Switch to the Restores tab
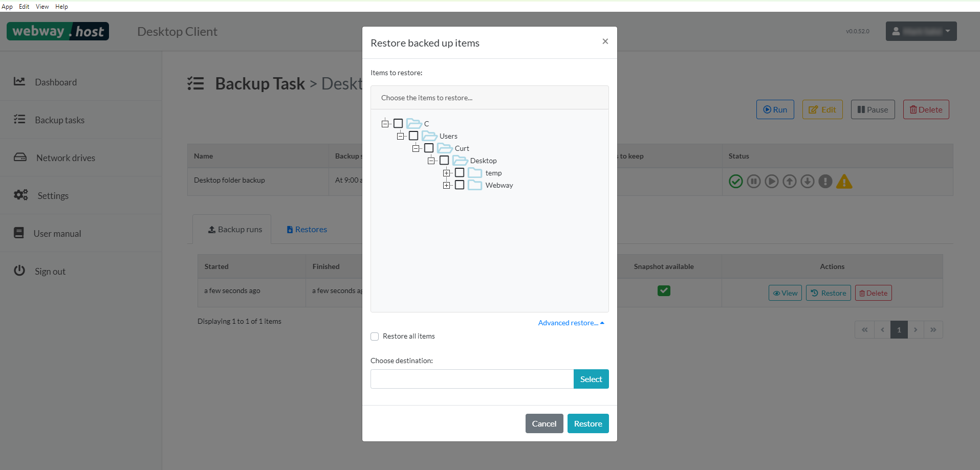The width and height of the screenshot is (980, 470). click(307, 230)
